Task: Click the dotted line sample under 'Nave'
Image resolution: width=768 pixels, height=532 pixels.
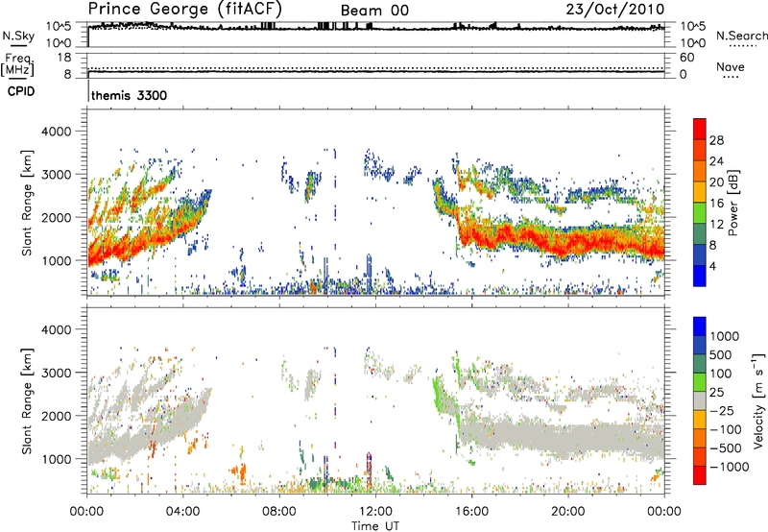Action: 731,77
